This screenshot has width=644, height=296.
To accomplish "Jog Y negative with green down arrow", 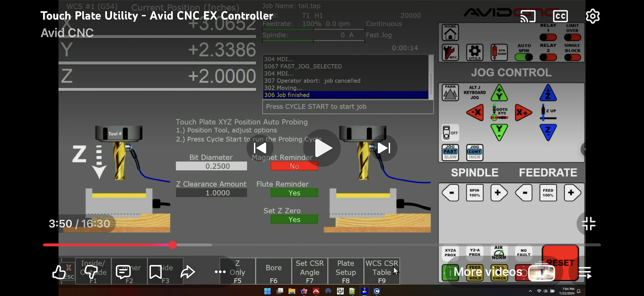I will (x=499, y=132).
